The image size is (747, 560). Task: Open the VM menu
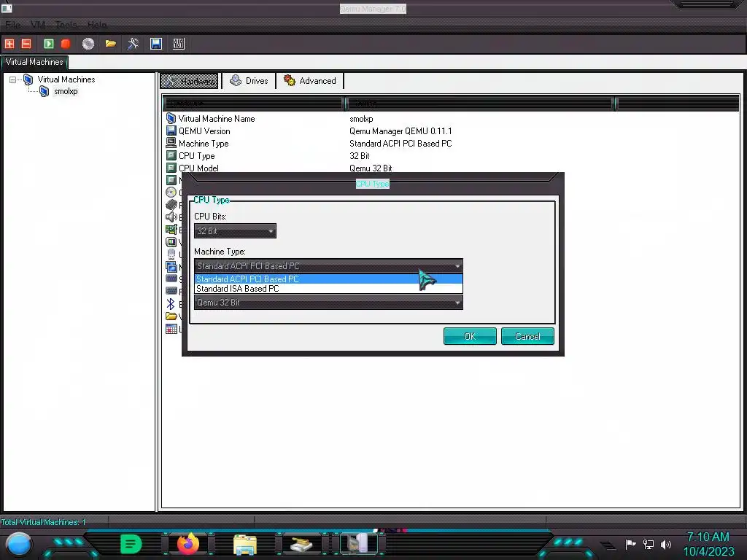click(38, 25)
